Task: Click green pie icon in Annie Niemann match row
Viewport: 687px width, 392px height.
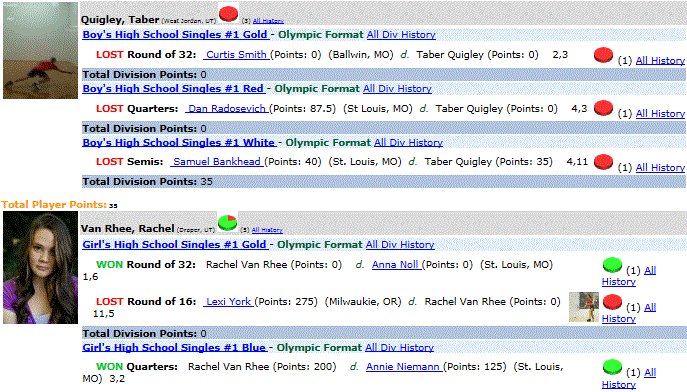Action: 612,367
